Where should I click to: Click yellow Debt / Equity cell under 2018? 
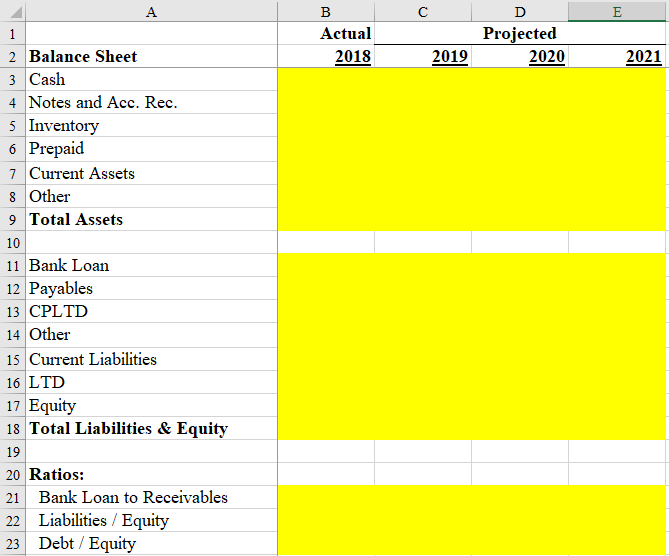coord(326,544)
